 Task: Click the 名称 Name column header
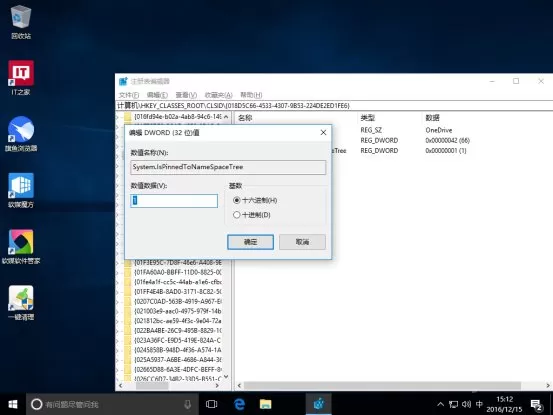coord(245,118)
